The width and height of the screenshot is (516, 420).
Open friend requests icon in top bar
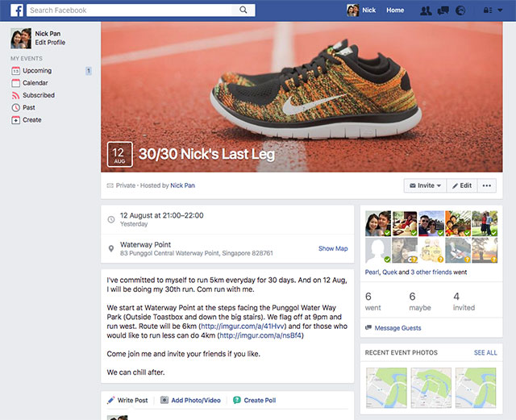[426, 10]
